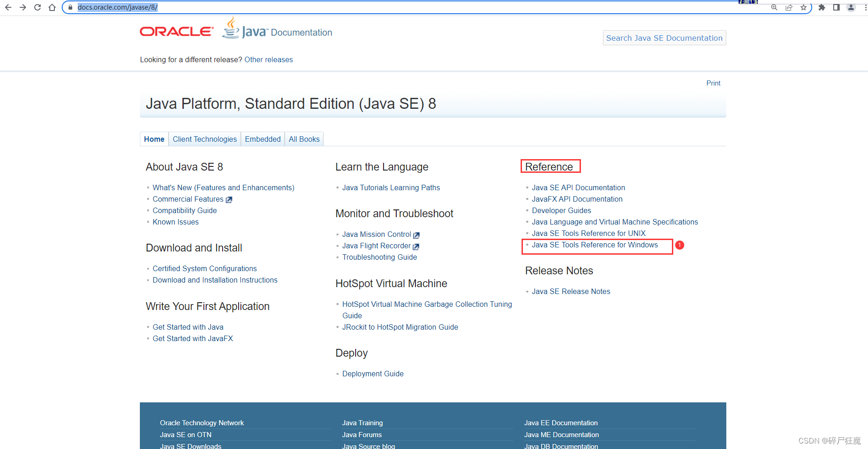868x449 pixels.
Task: Open Java ME Documentation footer link
Action: 561,435
